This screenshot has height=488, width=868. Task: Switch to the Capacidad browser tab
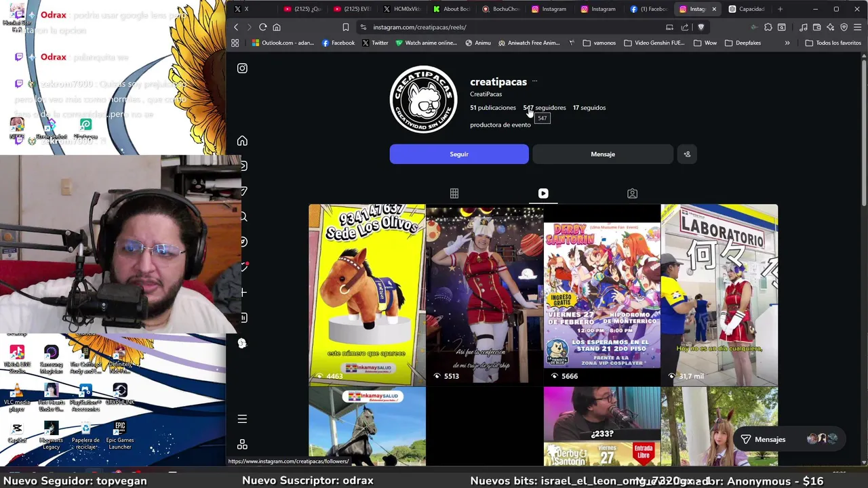[x=746, y=9]
